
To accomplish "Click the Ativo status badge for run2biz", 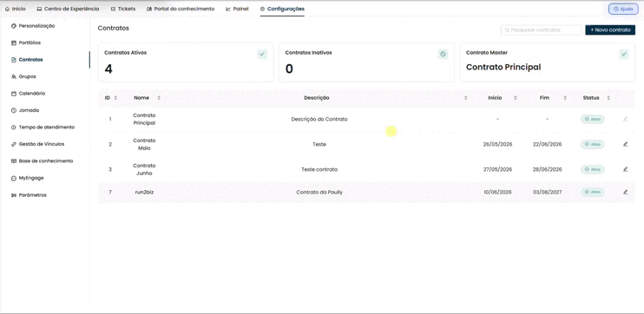I will click(592, 192).
